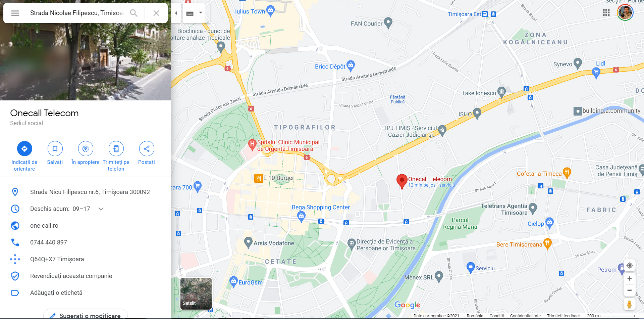Zoom in on the map
644x319 pixels.
630,279
